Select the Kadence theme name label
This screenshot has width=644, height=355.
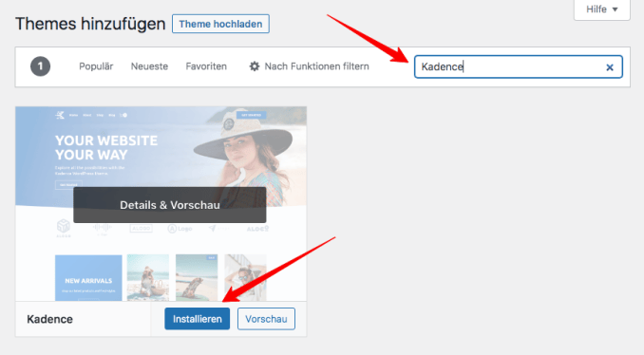(x=49, y=319)
